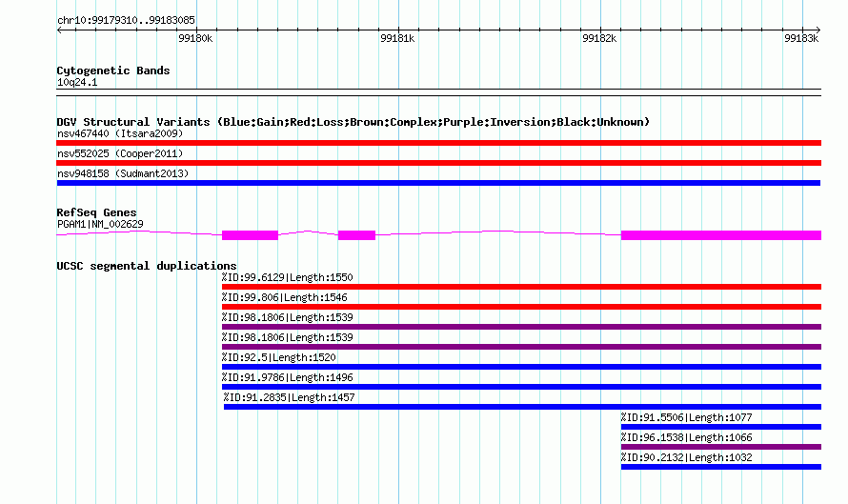Select the blue bar for %ID:91.5506 duplication

721,427
